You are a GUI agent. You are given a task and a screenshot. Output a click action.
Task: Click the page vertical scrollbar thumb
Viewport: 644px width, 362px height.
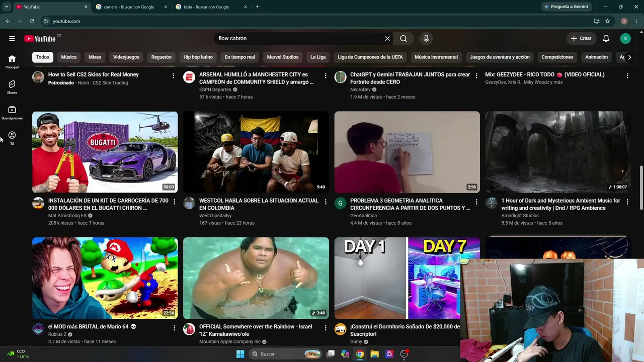[x=641, y=188]
